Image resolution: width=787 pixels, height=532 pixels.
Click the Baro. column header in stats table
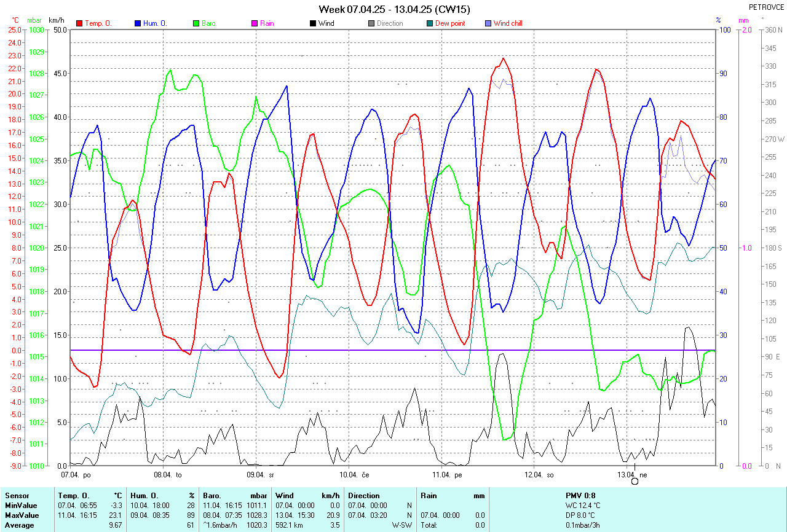click(x=213, y=496)
